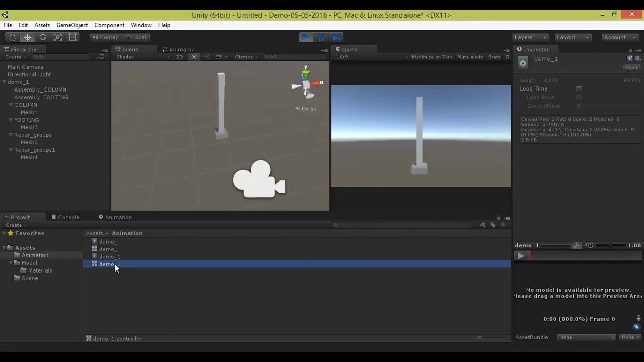
Task: Toggle scene audio in the Scene view
Action: 206,57
